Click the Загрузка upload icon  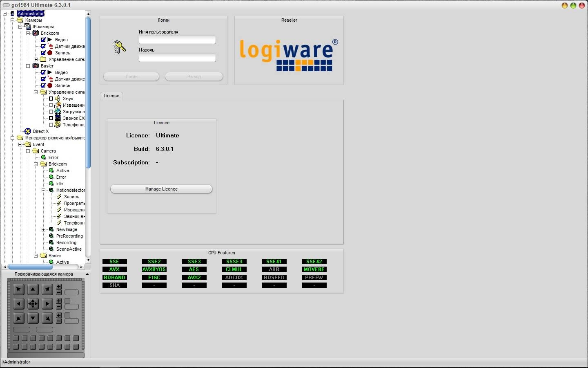coord(58,112)
